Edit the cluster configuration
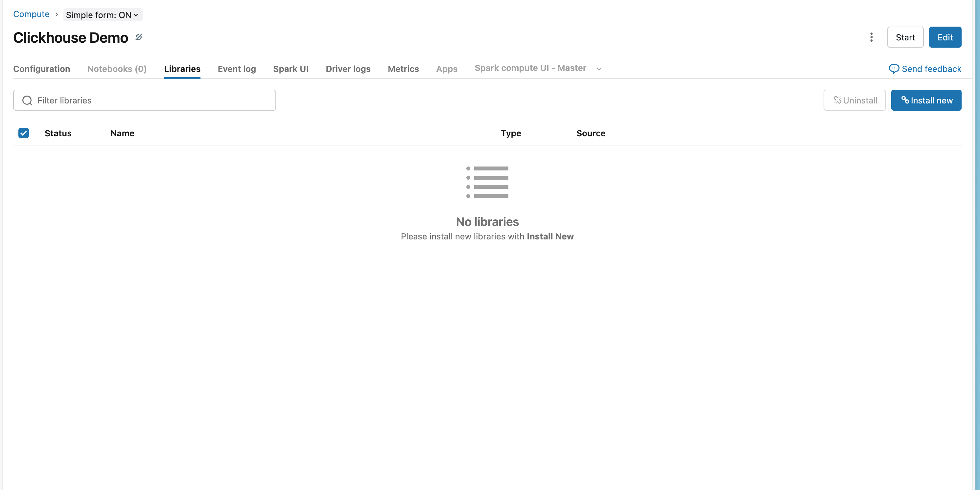 pos(945,37)
